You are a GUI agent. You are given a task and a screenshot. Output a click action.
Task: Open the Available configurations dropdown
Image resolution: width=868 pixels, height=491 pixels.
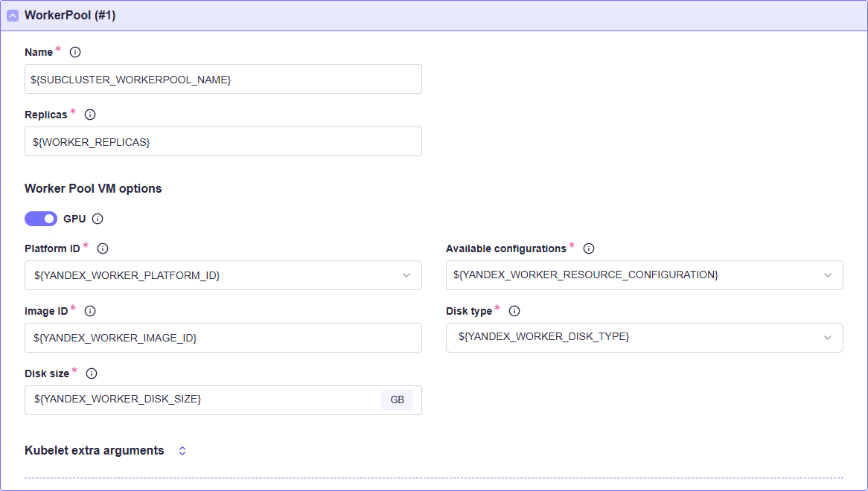point(645,275)
